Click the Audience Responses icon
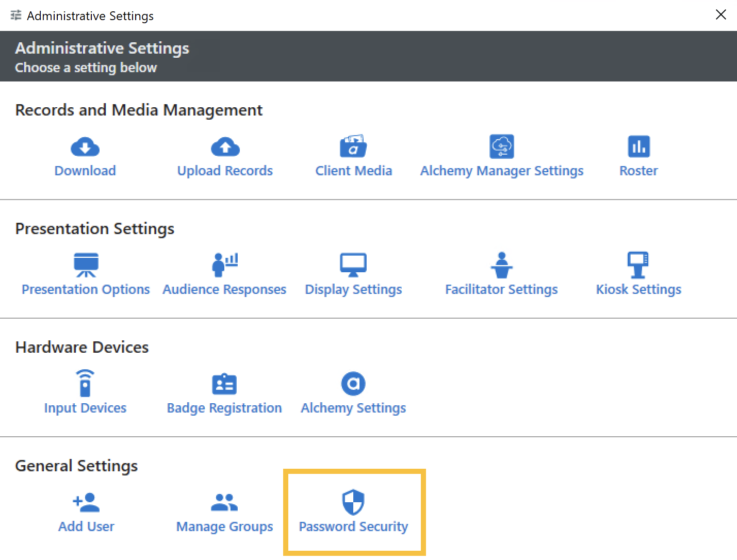This screenshot has width=737, height=560. 225,265
